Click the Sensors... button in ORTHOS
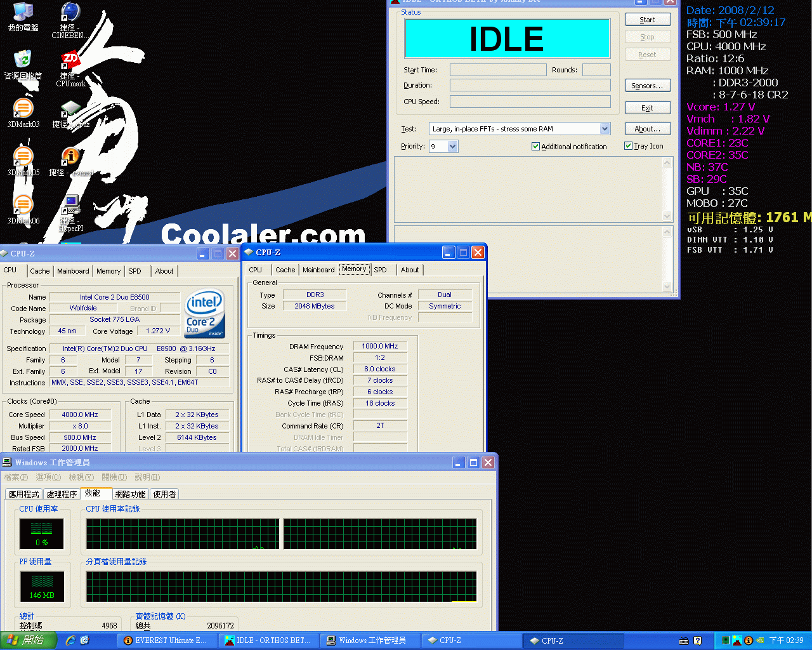Screen dimensions: 812x650 pyautogui.click(x=647, y=86)
